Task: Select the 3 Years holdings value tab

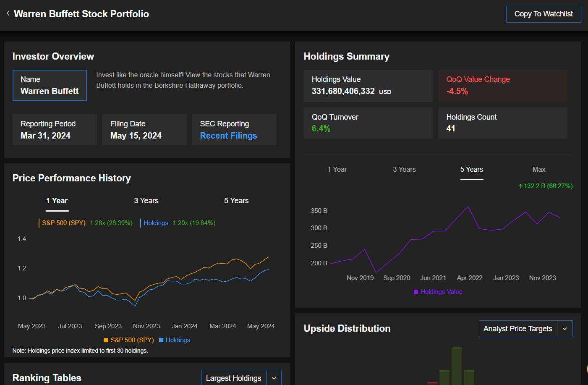Action: (404, 170)
